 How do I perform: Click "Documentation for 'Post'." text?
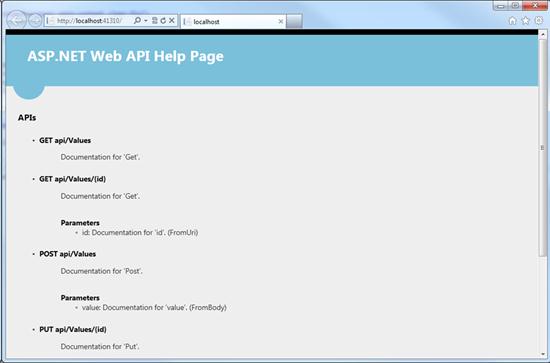101,271
